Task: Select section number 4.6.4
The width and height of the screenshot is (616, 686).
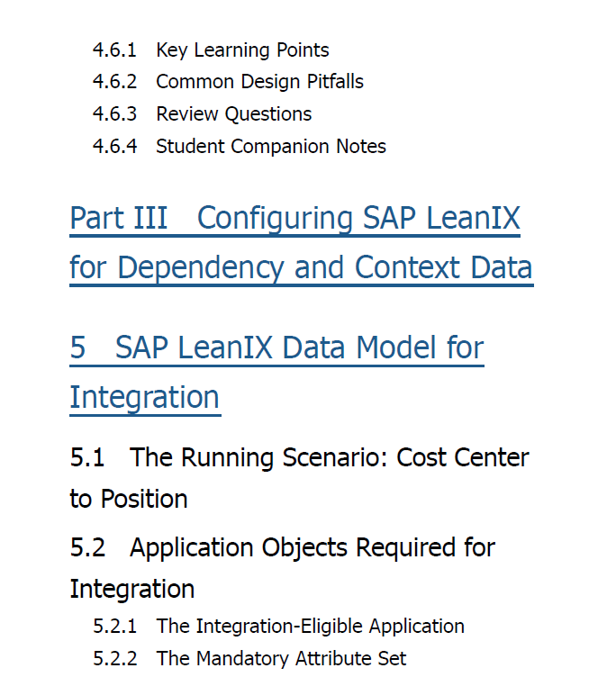Action: pos(114,147)
